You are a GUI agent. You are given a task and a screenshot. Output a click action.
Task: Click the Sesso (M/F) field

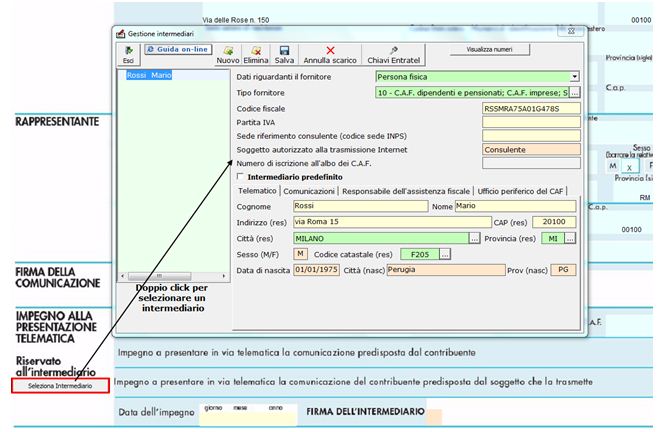(300, 254)
